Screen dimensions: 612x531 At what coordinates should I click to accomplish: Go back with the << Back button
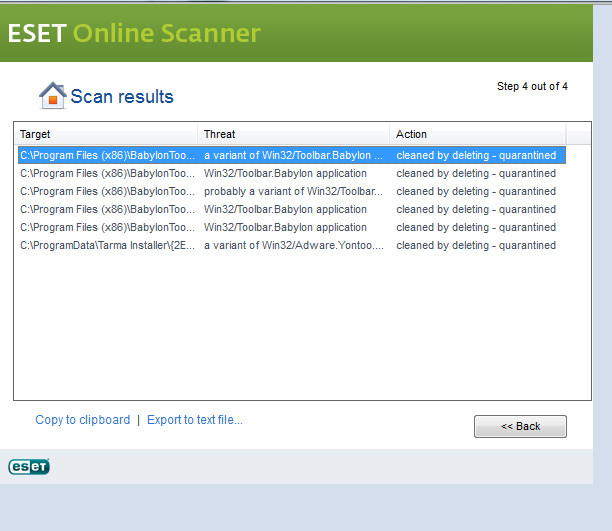pyautogui.click(x=520, y=426)
